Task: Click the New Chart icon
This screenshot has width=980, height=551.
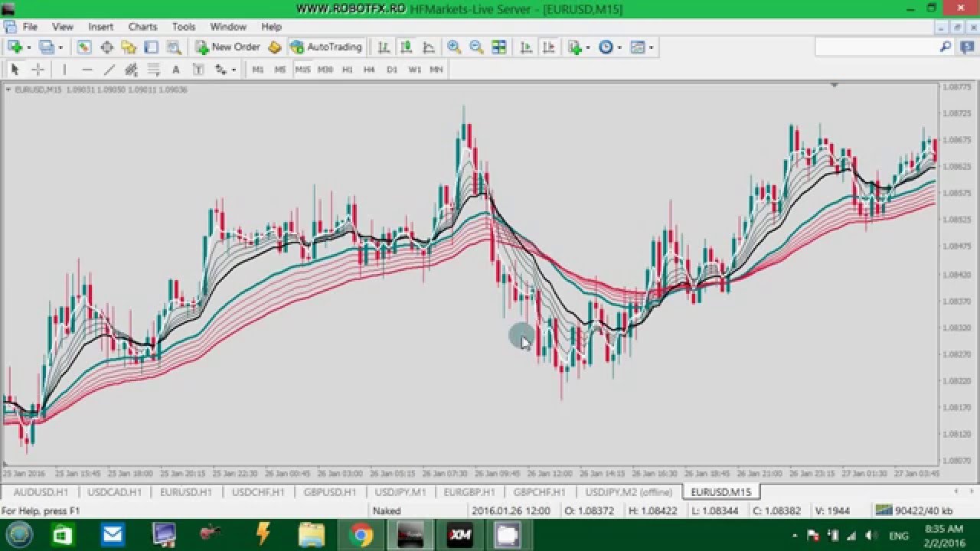Action: pyautogui.click(x=15, y=47)
